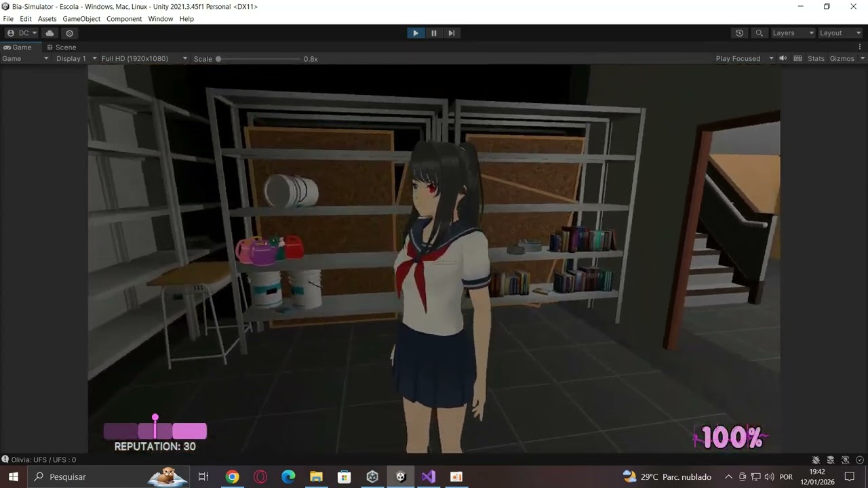Open the Help menu
The image size is (868, 488).
pos(186,19)
